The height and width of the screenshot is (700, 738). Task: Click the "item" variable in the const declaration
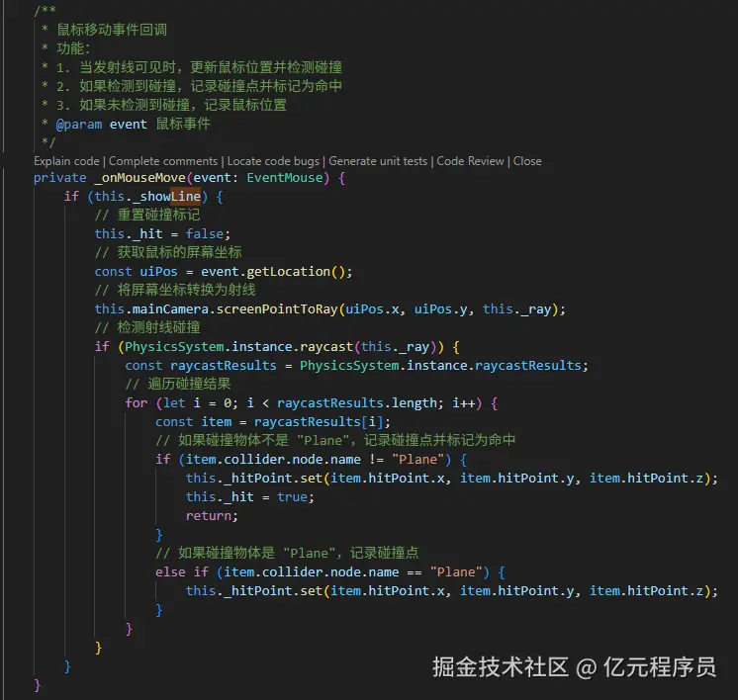point(216,422)
